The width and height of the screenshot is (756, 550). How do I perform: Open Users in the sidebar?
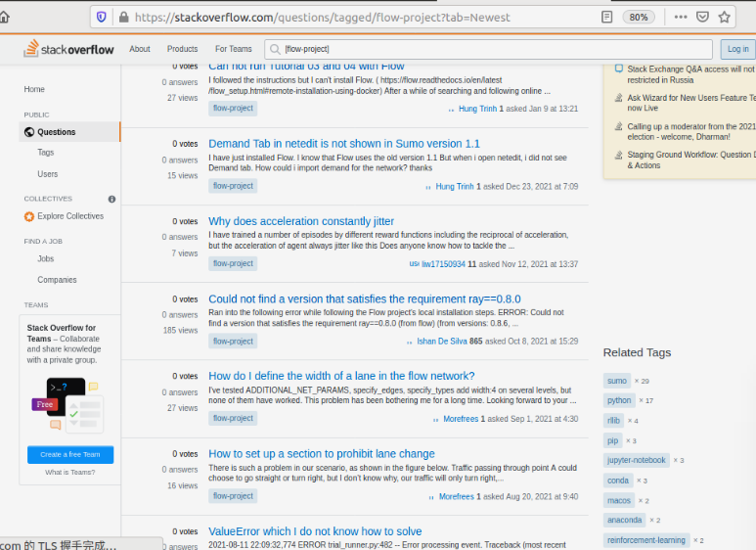[x=48, y=174]
